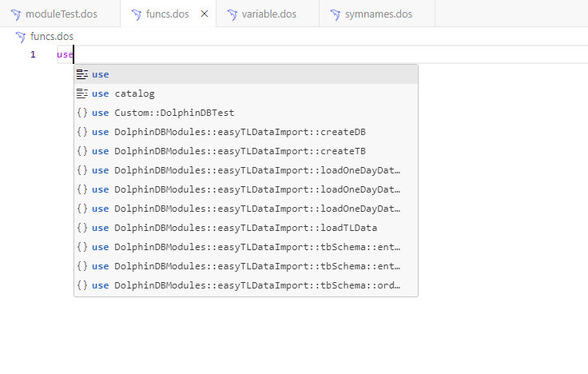This screenshot has height=374, width=588.
Task: Pick the easyTLDataImport::loadTLData completion
Action: click(240, 228)
